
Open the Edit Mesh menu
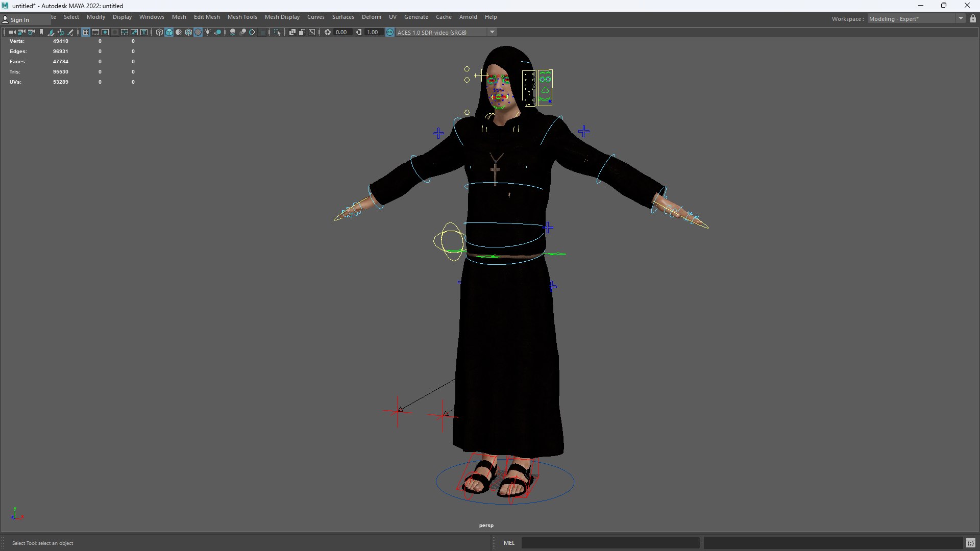(x=207, y=17)
